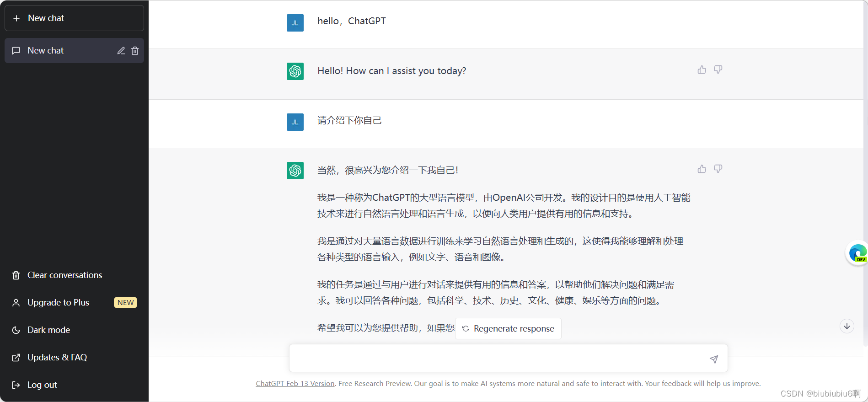Click Log out
The width and height of the screenshot is (868, 402).
[x=74, y=385]
